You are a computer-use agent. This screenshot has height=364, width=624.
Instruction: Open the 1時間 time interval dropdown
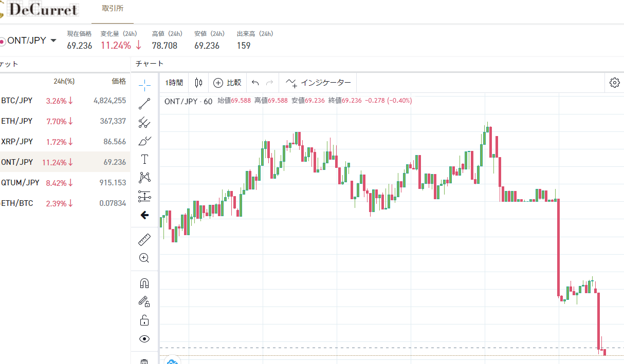[174, 83]
